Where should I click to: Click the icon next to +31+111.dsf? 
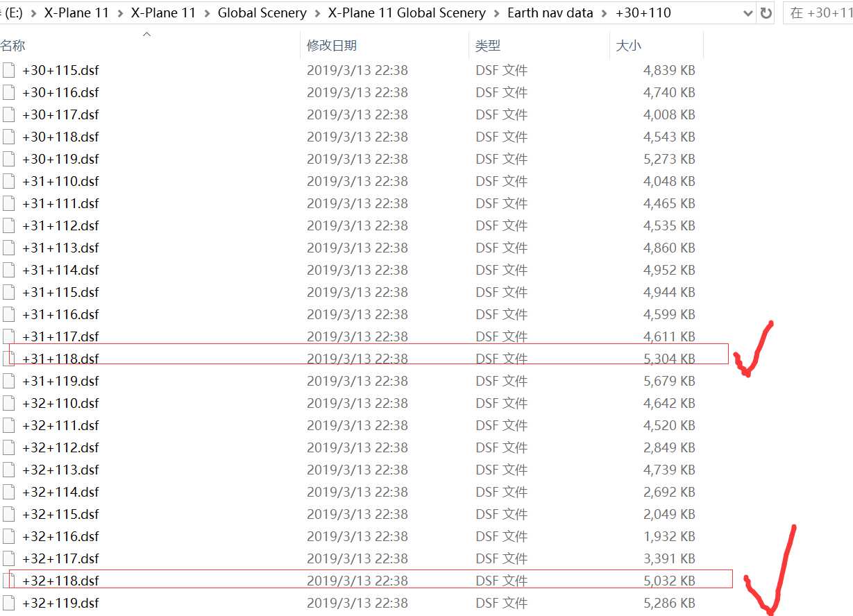pyautogui.click(x=8, y=203)
